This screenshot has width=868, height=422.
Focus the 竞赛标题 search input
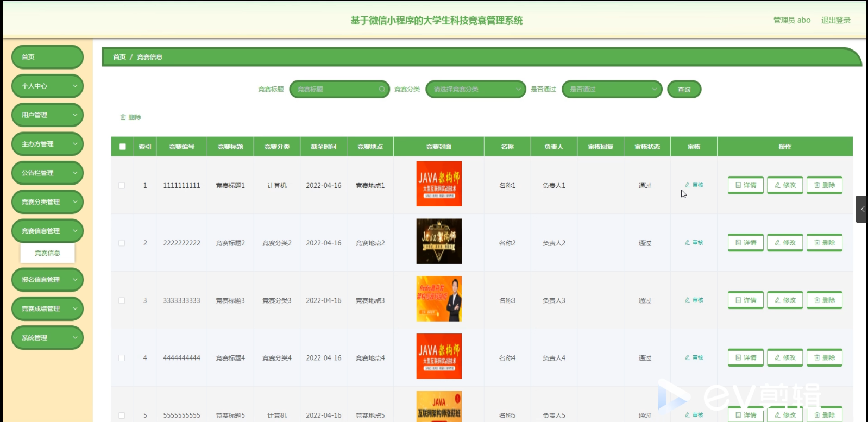click(339, 89)
